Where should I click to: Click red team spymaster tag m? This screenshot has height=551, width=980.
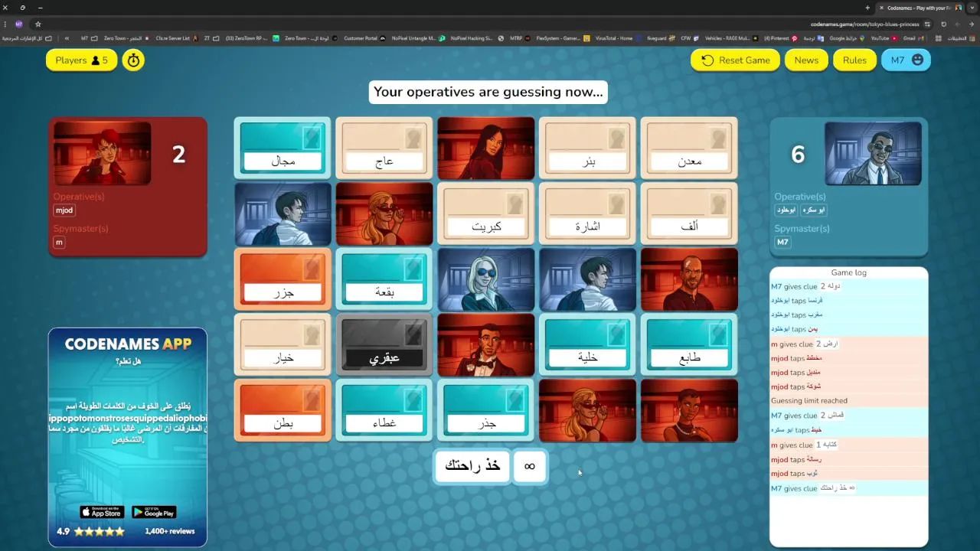[x=59, y=243]
